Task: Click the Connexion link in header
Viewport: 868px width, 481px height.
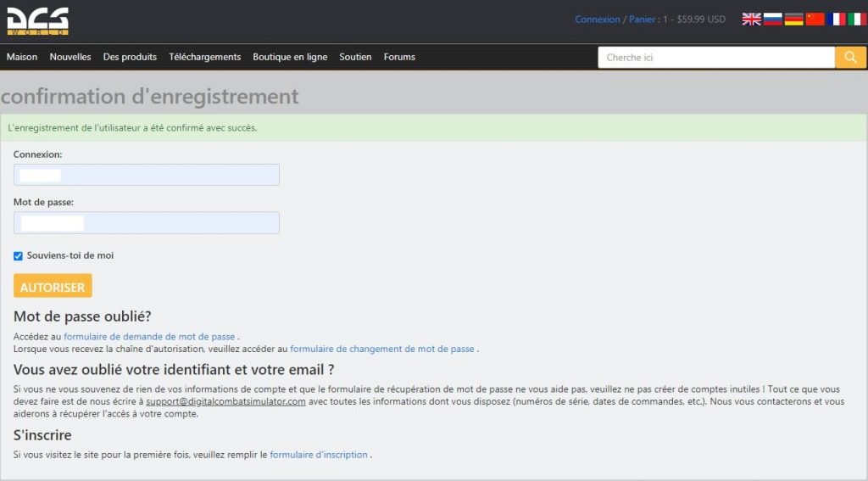Action: 598,20
